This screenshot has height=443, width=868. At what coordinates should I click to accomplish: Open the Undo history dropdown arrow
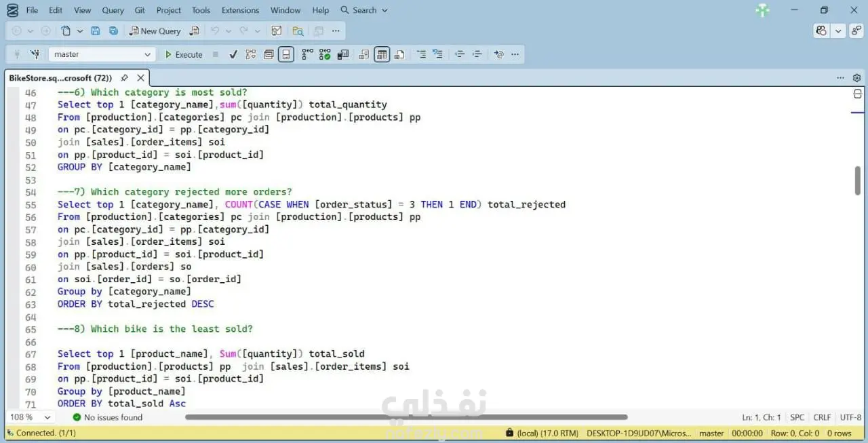[x=229, y=31]
